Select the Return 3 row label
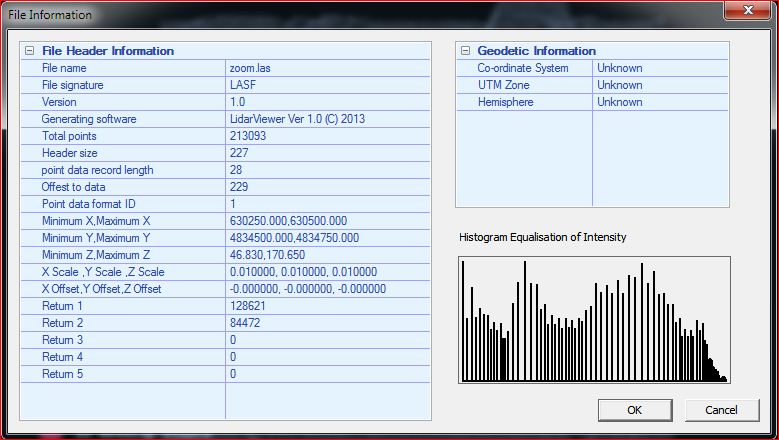 [x=62, y=340]
